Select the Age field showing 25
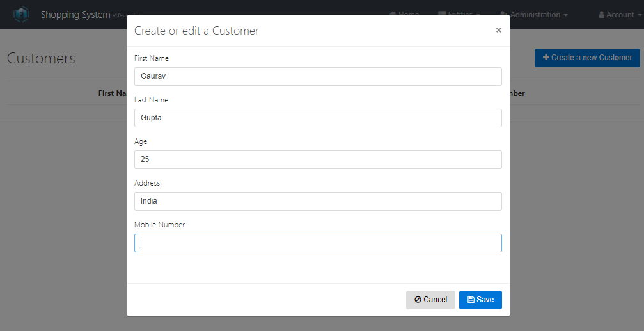Screen dimensions: 644x331 click(318, 159)
